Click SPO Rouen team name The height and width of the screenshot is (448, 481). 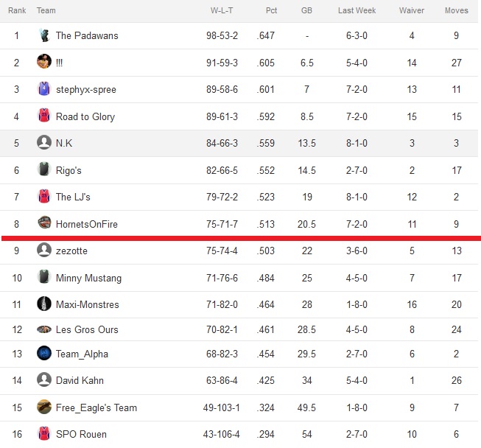81,434
